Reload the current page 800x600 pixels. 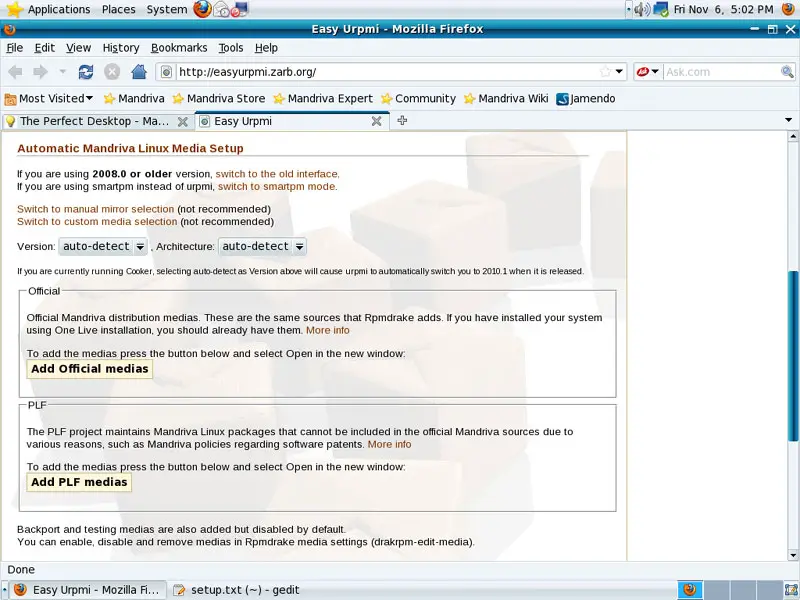86,72
